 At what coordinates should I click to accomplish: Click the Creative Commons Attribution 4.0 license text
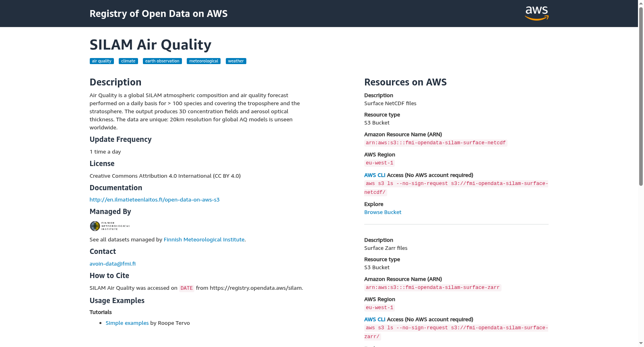pyautogui.click(x=165, y=176)
